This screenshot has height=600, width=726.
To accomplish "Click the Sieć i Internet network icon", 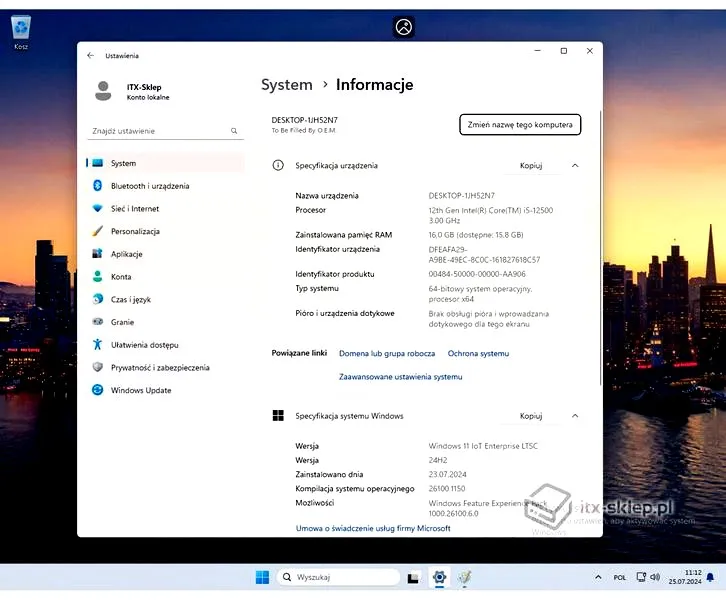I will [x=97, y=208].
